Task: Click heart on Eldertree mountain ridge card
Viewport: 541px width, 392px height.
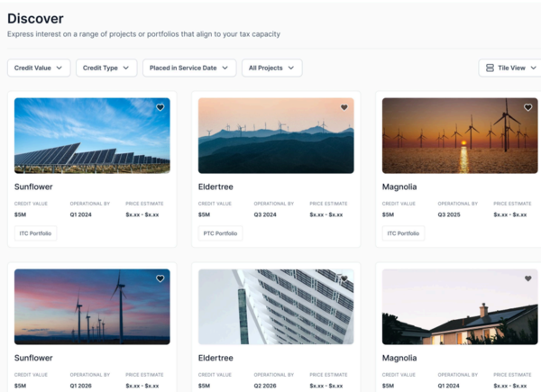Action: pyautogui.click(x=344, y=108)
